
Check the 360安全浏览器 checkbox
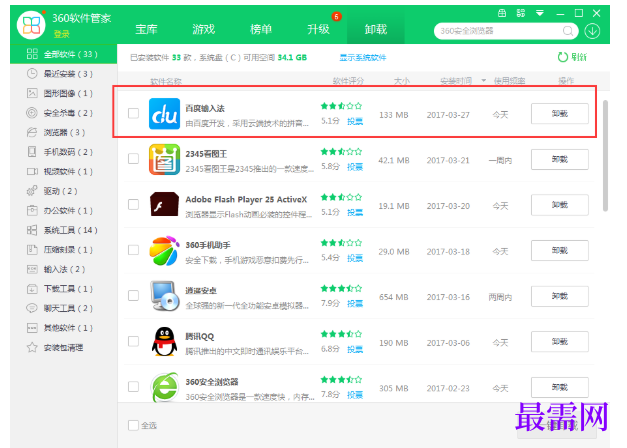click(x=134, y=387)
